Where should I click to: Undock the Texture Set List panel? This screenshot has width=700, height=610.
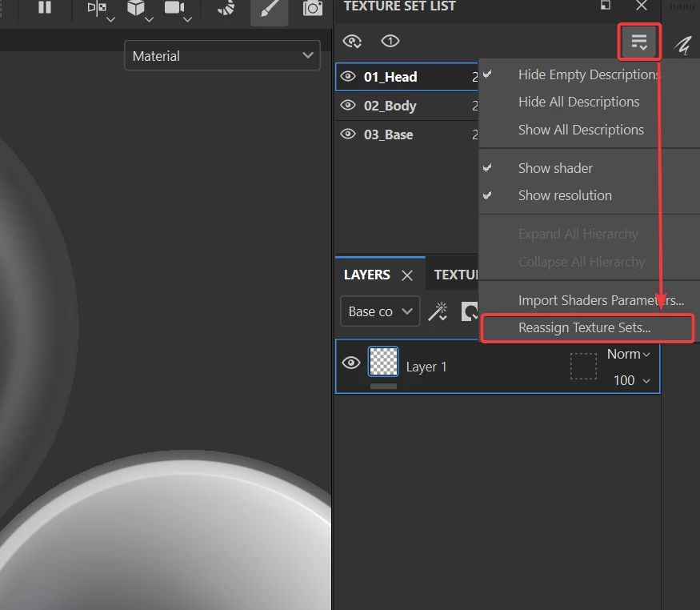pyautogui.click(x=606, y=6)
